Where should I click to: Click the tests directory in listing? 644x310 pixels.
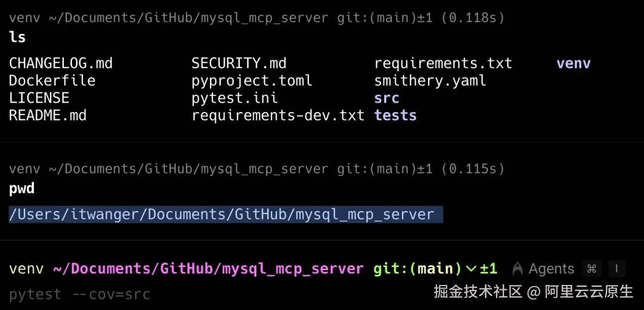coord(395,116)
